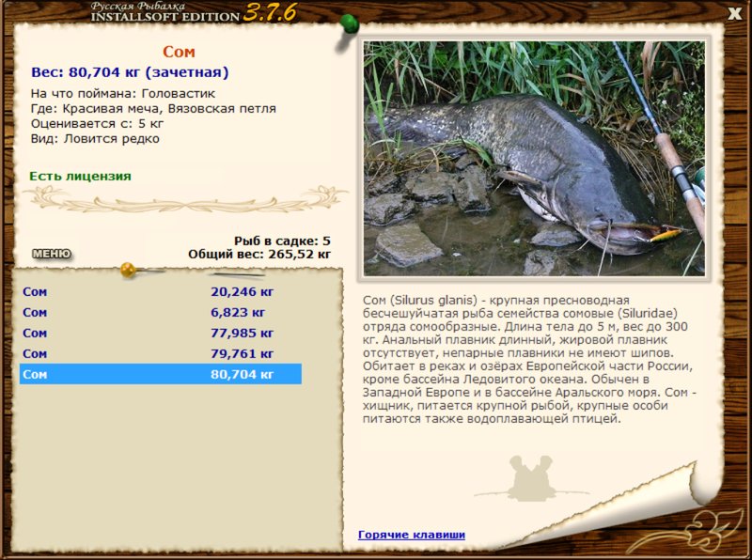Select the Сом 6,823 кг row
Viewport: 752px width, 560px height.
[x=161, y=312]
